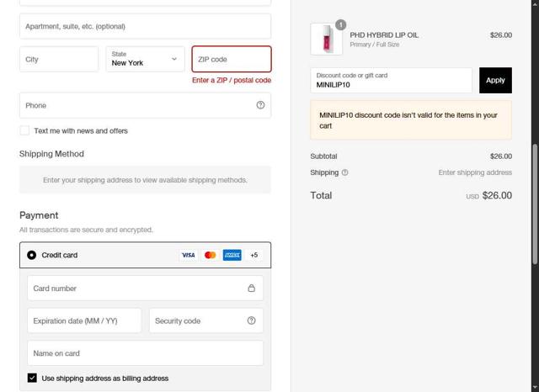The width and height of the screenshot is (539, 392).
Task: Click the Phone field help icon
Action: [260, 105]
